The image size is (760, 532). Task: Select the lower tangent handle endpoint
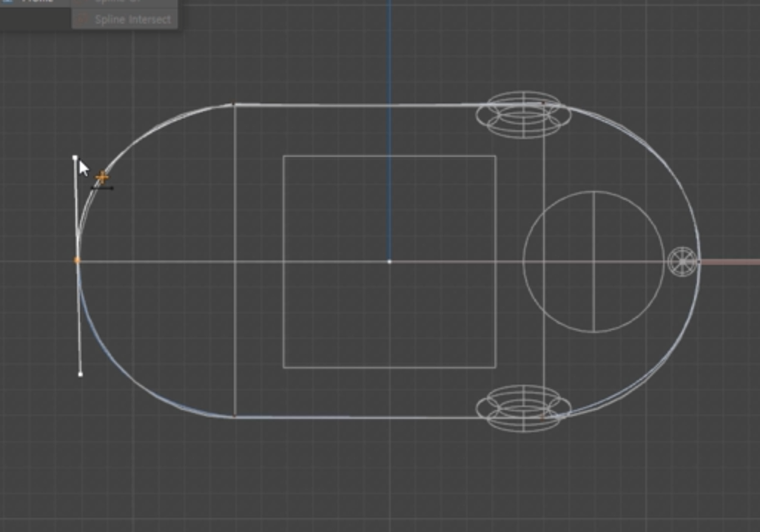click(x=81, y=374)
